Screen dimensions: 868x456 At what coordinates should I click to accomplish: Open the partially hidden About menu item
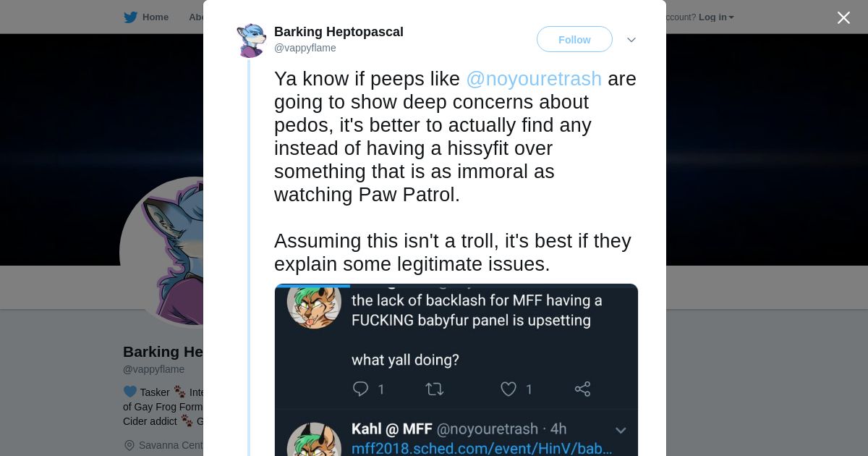pyautogui.click(x=196, y=17)
